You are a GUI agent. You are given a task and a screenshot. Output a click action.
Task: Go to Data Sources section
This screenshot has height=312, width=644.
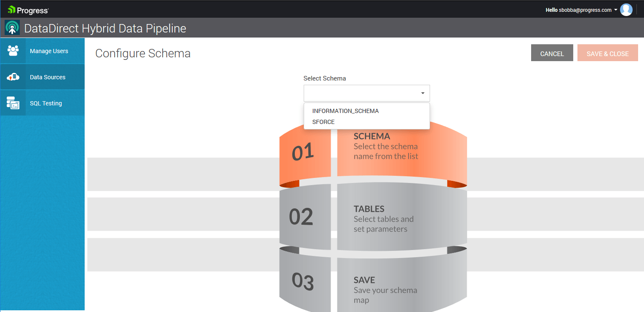pos(43,77)
